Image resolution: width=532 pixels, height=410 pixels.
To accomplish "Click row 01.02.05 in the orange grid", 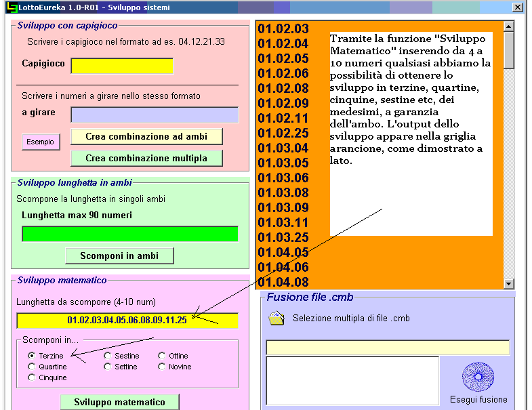I will [283, 58].
